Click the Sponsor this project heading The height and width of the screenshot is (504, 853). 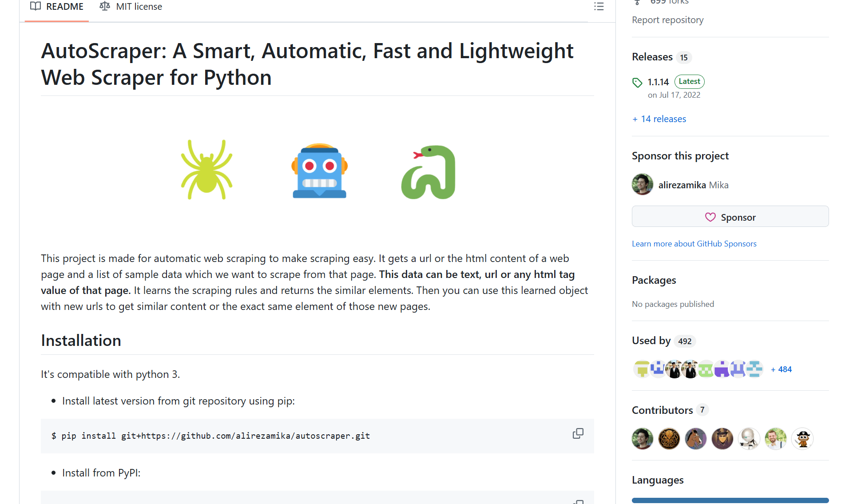point(680,156)
